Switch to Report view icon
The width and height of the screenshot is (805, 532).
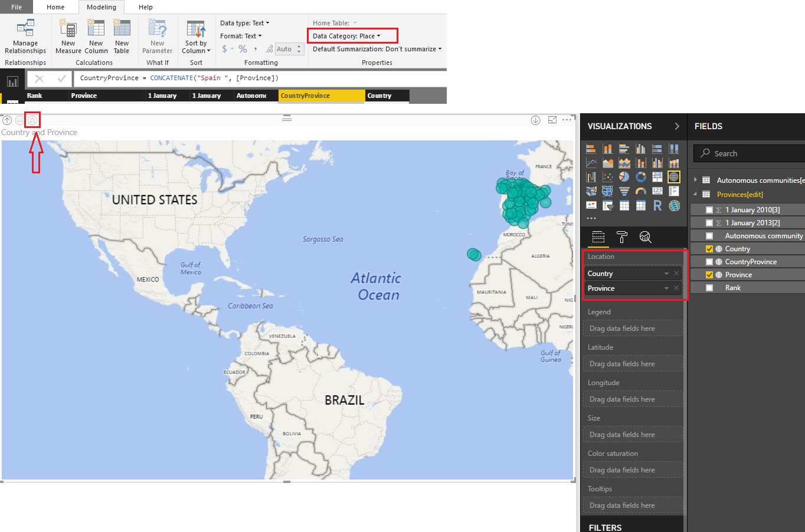12,81
